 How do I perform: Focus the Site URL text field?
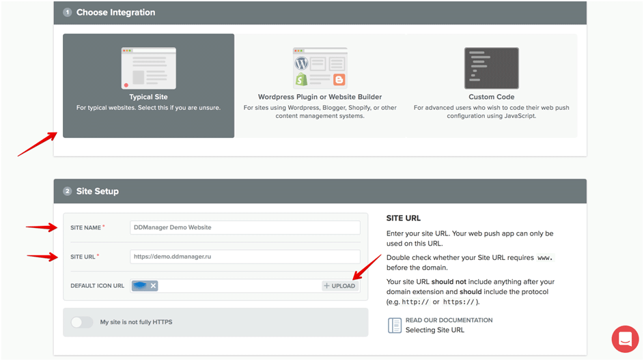click(x=244, y=257)
